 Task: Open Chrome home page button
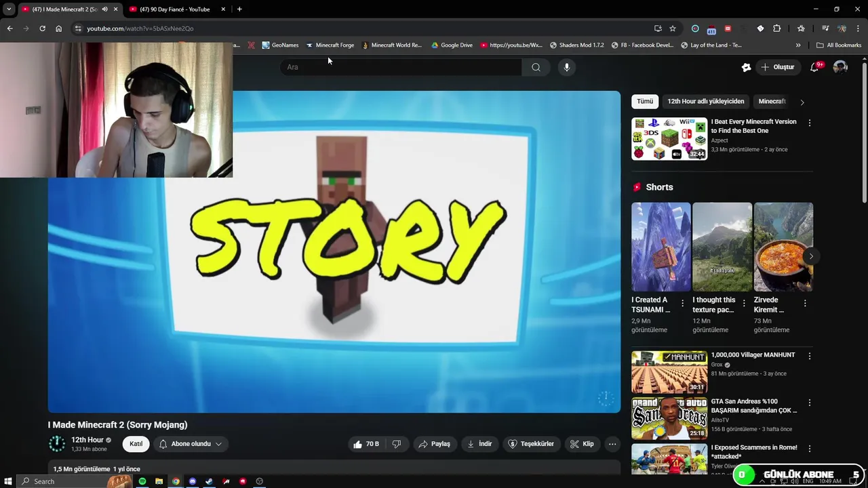pyautogui.click(x=59, y=28)
